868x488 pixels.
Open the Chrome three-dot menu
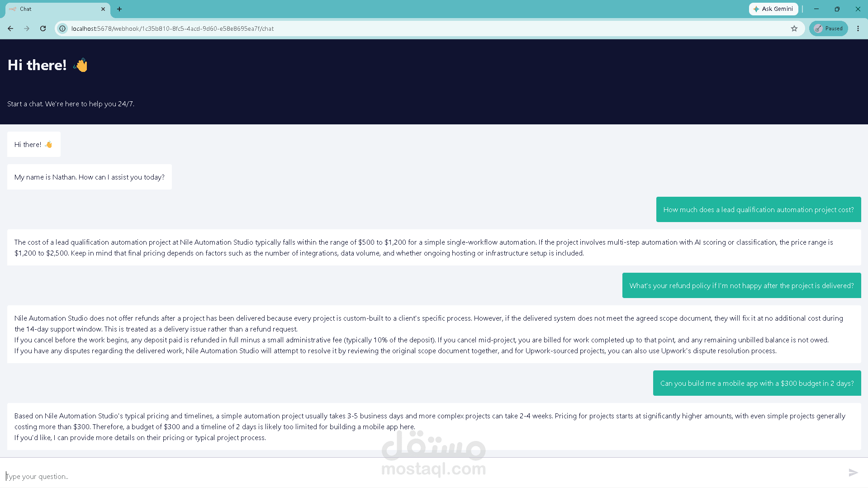[x=858, y=28]
